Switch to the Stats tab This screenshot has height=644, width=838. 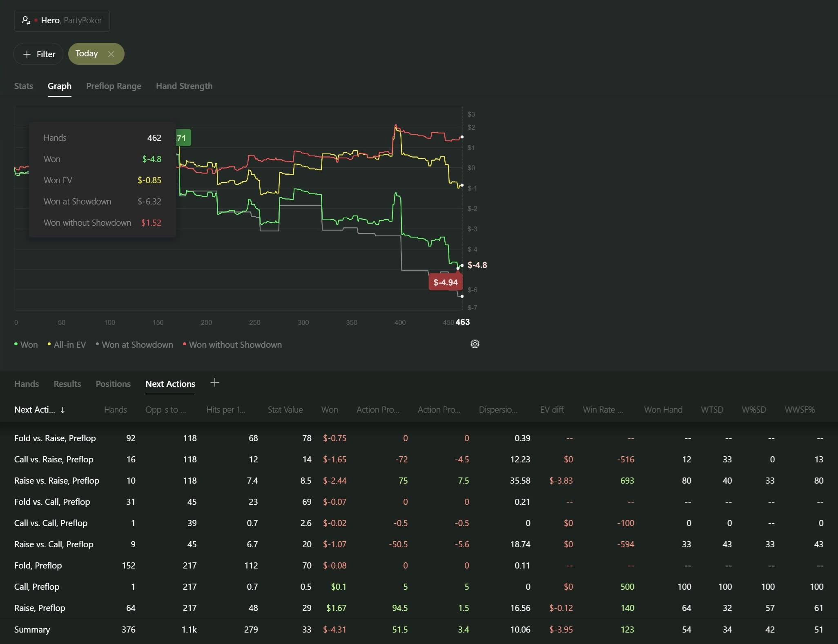coord(24,86)
